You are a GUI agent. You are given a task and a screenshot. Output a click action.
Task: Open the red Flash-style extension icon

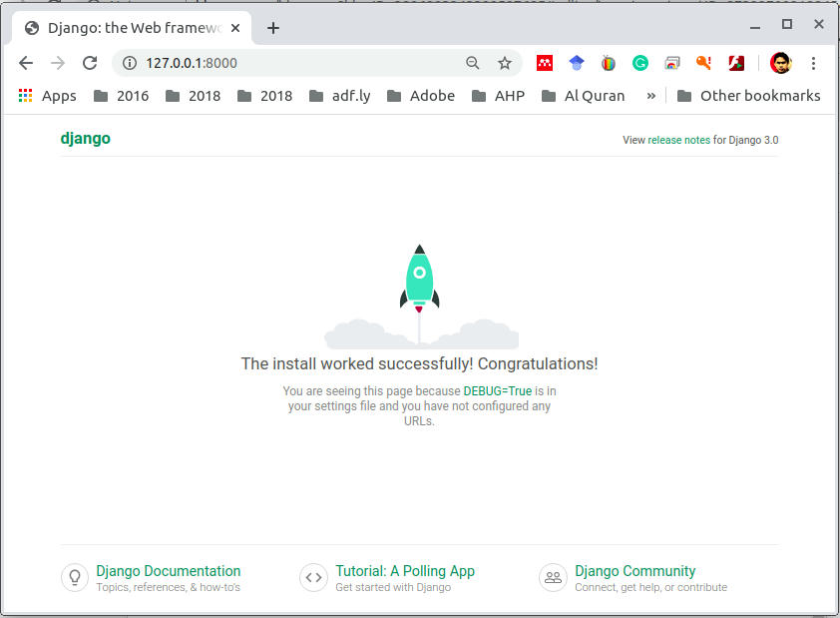(736, 63)
